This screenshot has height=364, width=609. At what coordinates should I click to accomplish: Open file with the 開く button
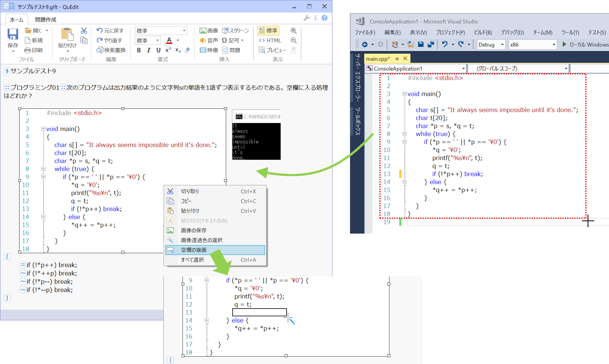tap(33, 31)
